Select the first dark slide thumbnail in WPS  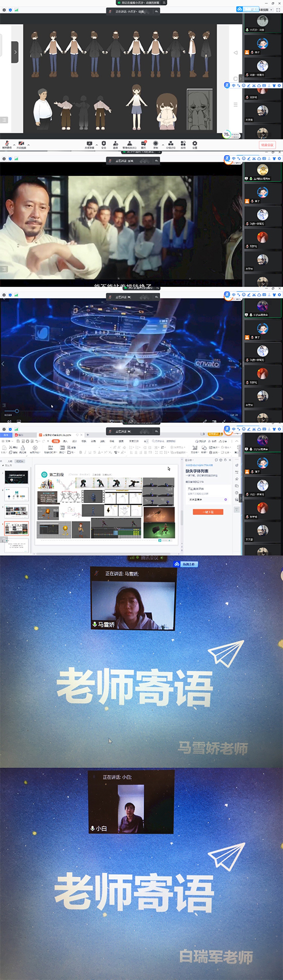16,477
